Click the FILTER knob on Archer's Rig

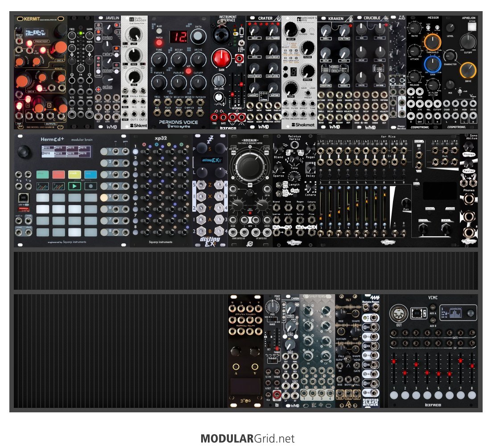pyautogui.click(x=307, y=48)
